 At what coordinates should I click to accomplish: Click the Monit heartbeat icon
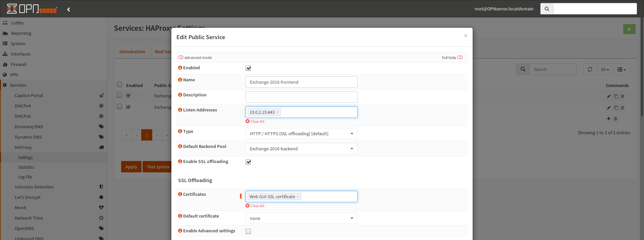[101, 208]
